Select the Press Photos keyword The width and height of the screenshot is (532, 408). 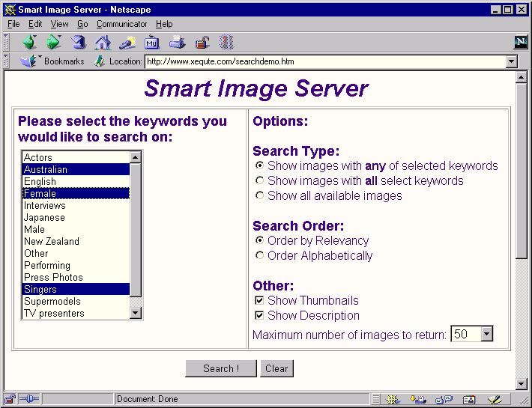pyautogui.click(x=76, y=277)
